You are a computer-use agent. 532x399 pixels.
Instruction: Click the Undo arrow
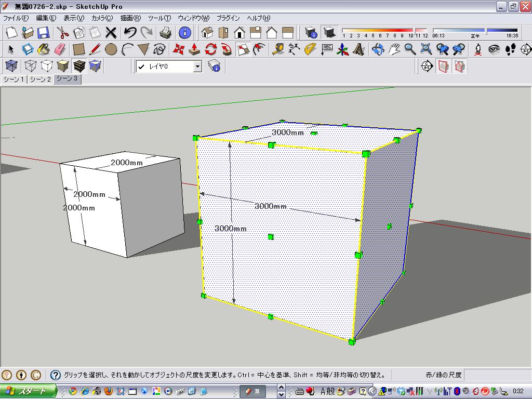pyautogui.click(x=130, y=33)
